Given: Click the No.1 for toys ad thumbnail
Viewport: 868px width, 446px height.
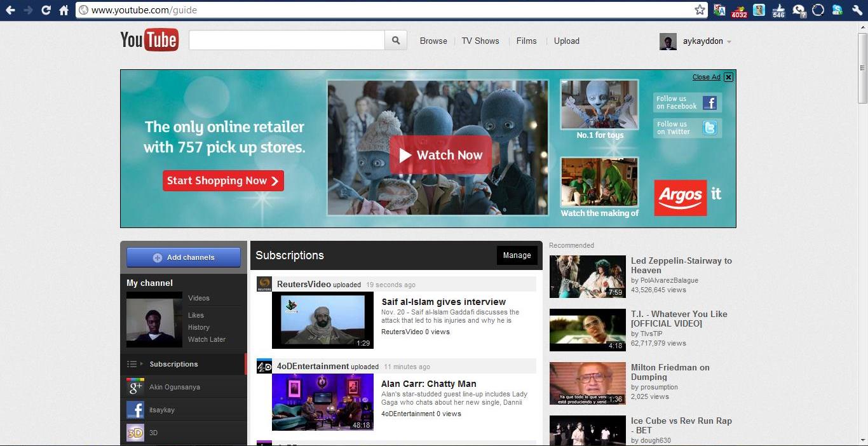Looking at the screenshot, I should (599, 105).
